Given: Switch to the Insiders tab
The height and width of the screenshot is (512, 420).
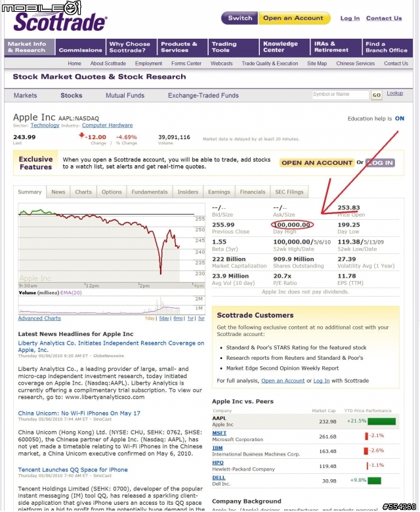Looking at the screenshot, I should (x=188, y=192).
